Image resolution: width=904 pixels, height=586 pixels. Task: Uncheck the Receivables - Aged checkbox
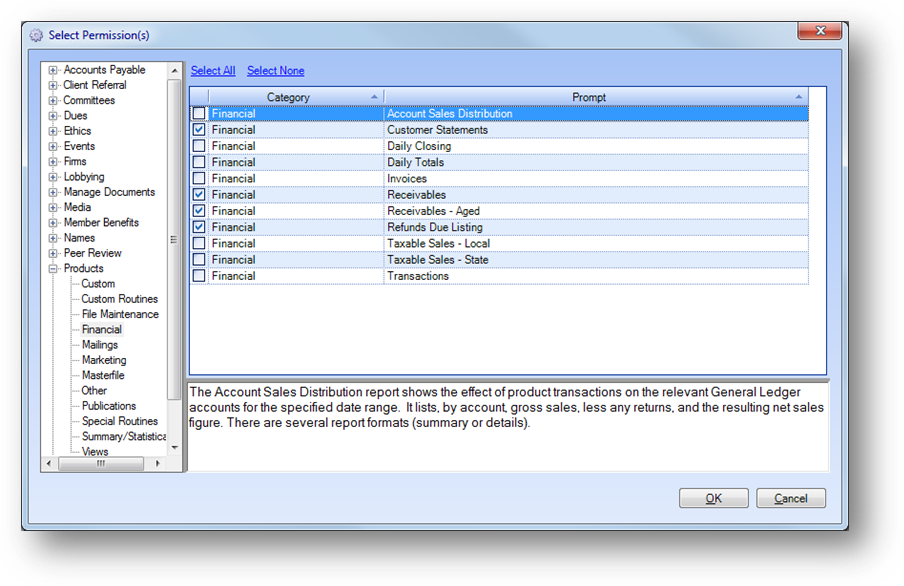click(199, 211)
